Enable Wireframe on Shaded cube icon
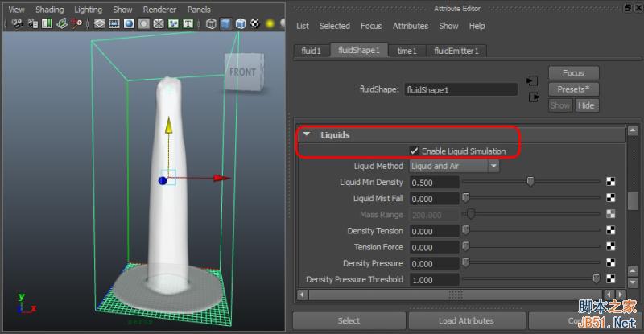Viewport: 644px width, 334px height. click(x=241, y=24)
